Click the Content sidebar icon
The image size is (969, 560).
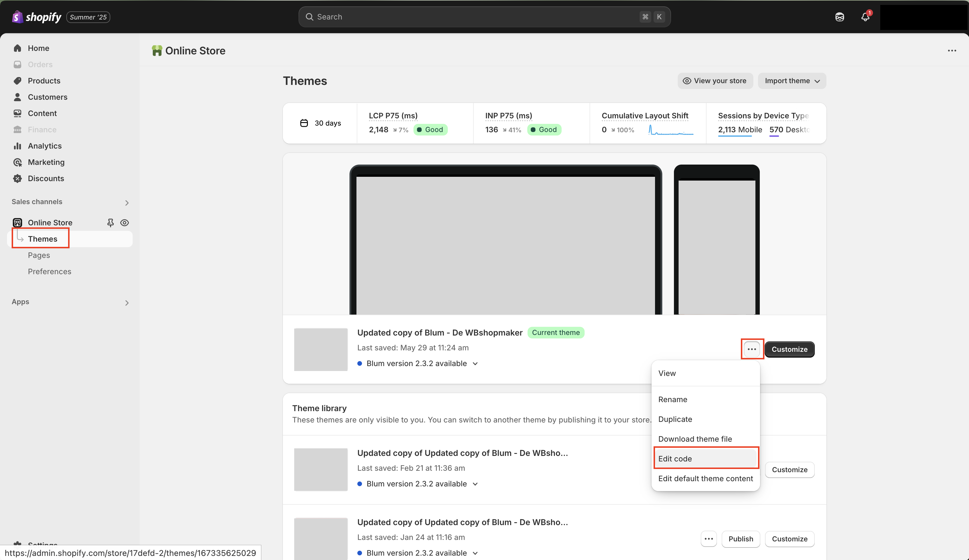pos(17,113)
